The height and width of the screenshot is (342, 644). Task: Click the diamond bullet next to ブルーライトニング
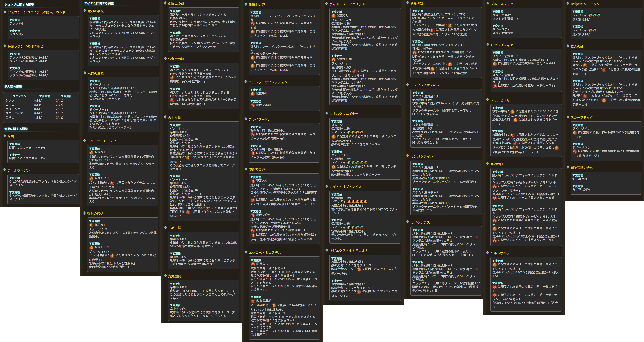[x=84, y=141]
